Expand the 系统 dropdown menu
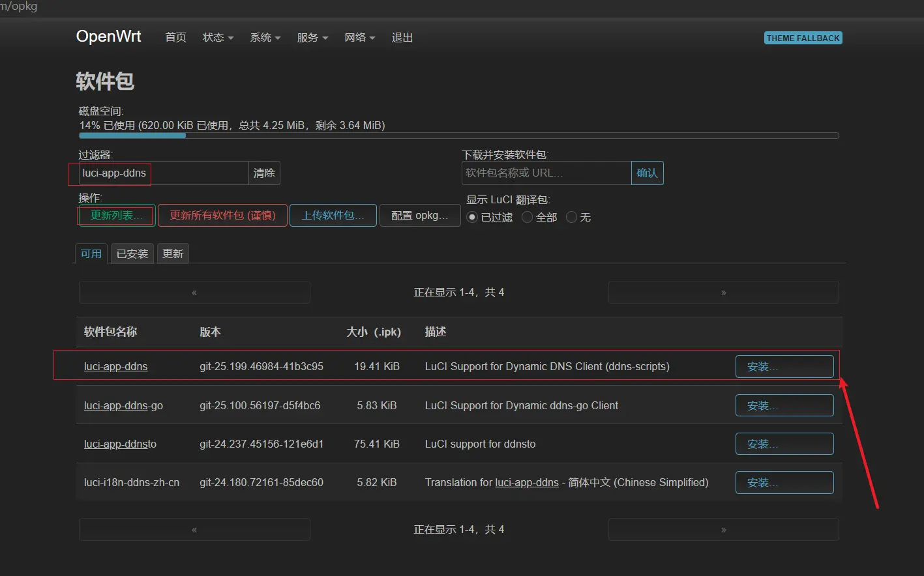The height and width of the screenshot is (576, 924). pos(265,38)
